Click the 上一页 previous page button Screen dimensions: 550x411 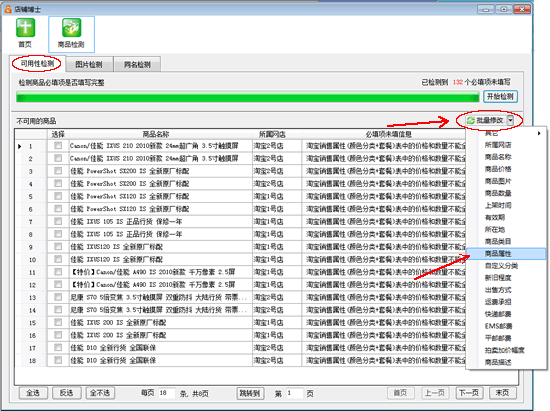click(x=435, y=393)
